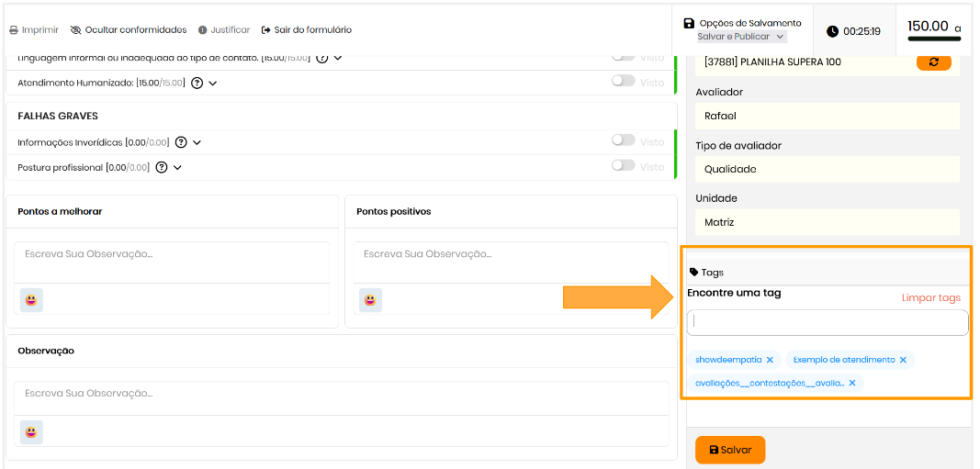Remove the Exemplo de atendimento tag

[x=903, y=360]
